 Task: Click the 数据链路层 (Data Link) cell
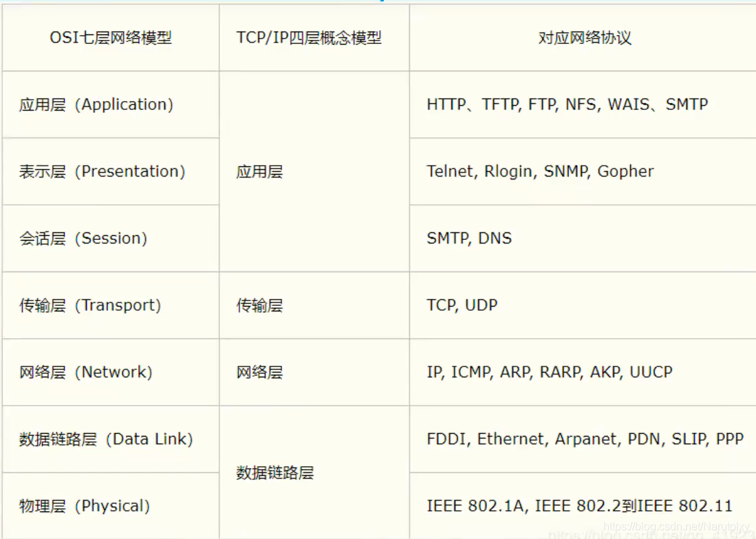tap(111, 439)
